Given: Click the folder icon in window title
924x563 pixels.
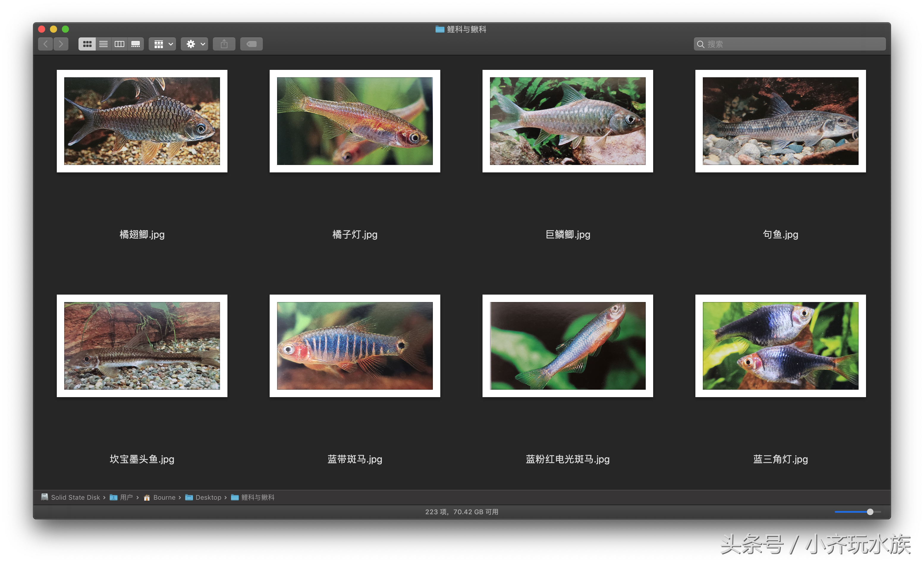Looking at the screenshot, I should [439, 29].
